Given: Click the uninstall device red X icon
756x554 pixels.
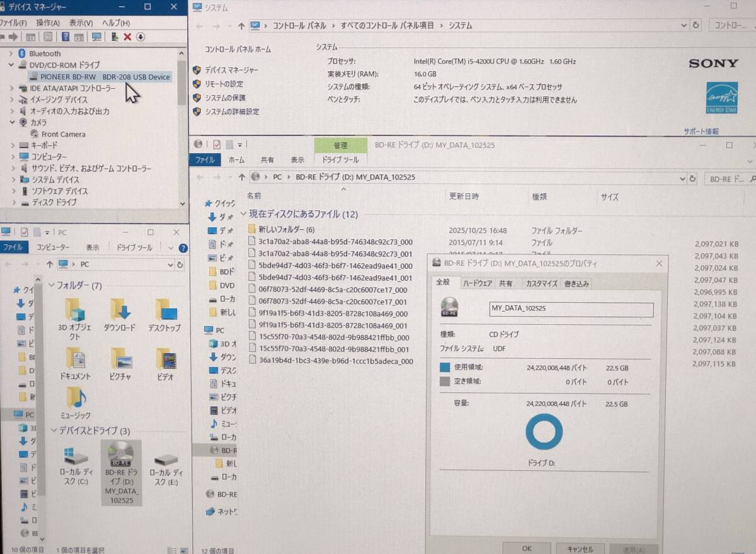Looking at the screenshot, I should 127,37.
